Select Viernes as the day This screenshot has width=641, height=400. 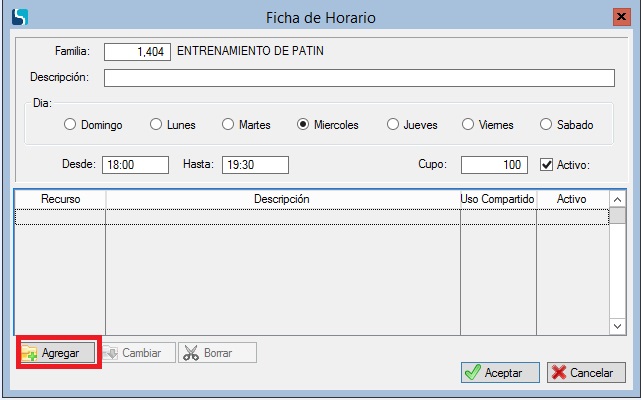point(468,125)
